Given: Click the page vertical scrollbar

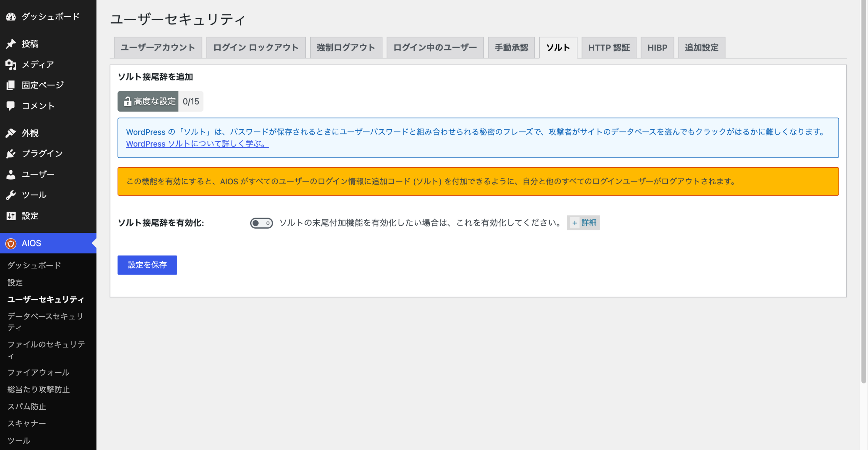Looking at the screenshot, I should (864, 192).
